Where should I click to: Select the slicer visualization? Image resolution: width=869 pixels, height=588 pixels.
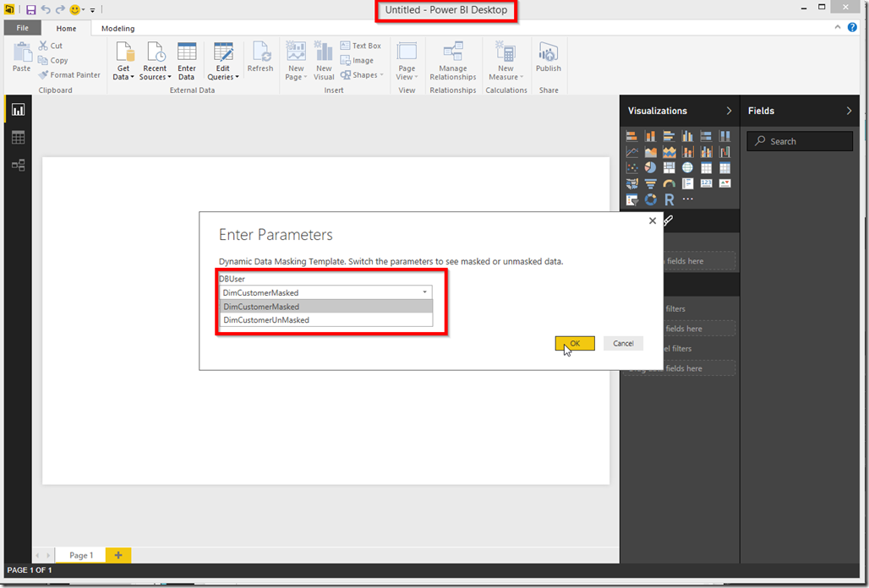631,199
